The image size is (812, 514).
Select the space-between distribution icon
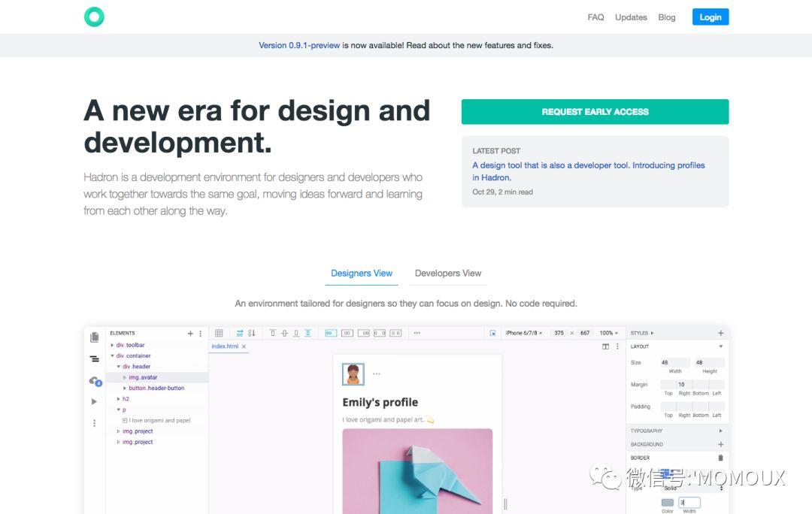pyautogui.click(x=380, y=333)
